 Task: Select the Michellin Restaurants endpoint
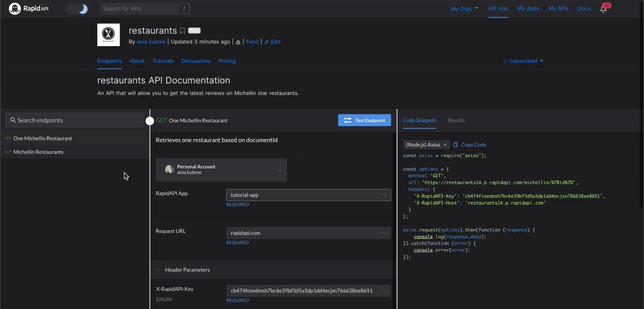74,152
